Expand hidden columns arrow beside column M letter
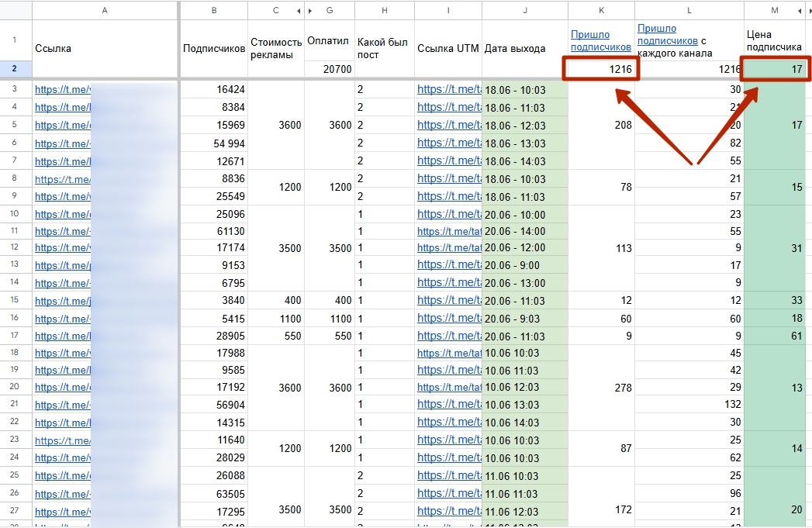The image size is (812, 528). click(800, 11)
